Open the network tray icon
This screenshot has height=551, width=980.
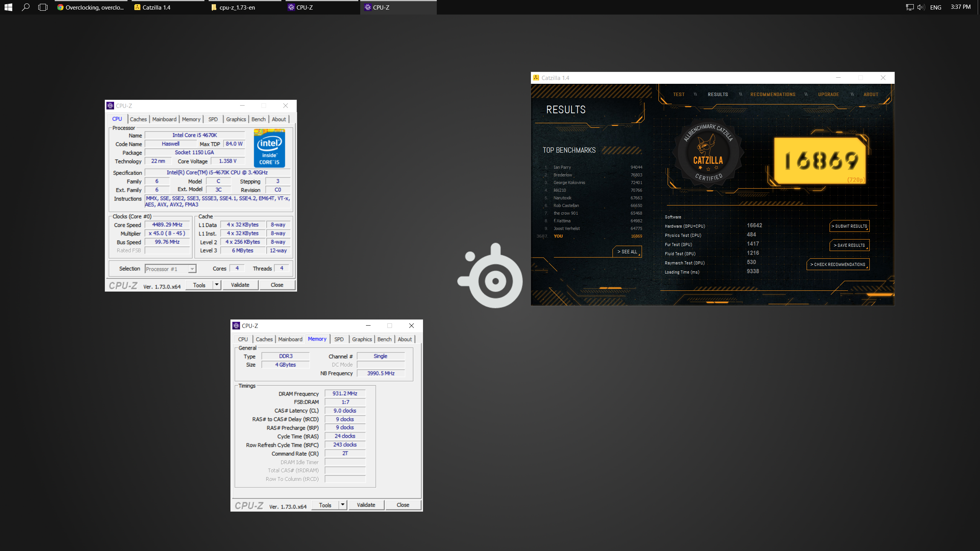coord(910,7)
